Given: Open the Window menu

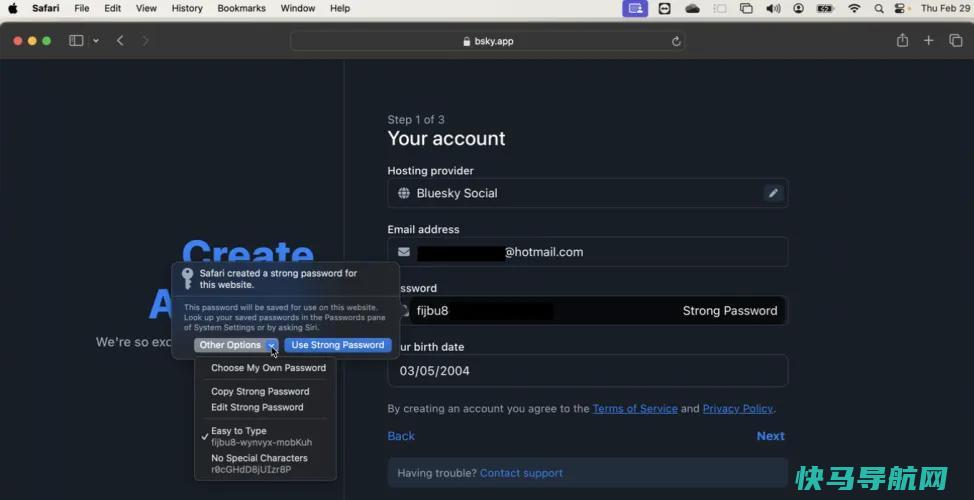Looking at the screenshot, I should [298, 8].
